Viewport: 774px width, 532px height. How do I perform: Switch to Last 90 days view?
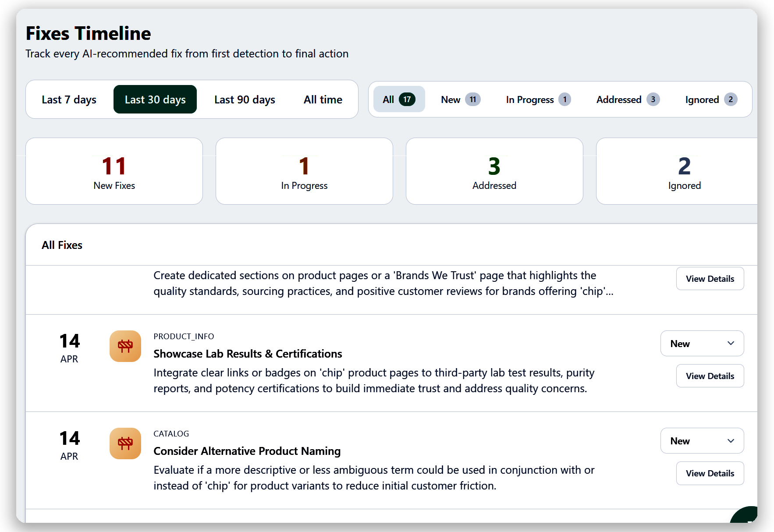(x=244, y=99)
